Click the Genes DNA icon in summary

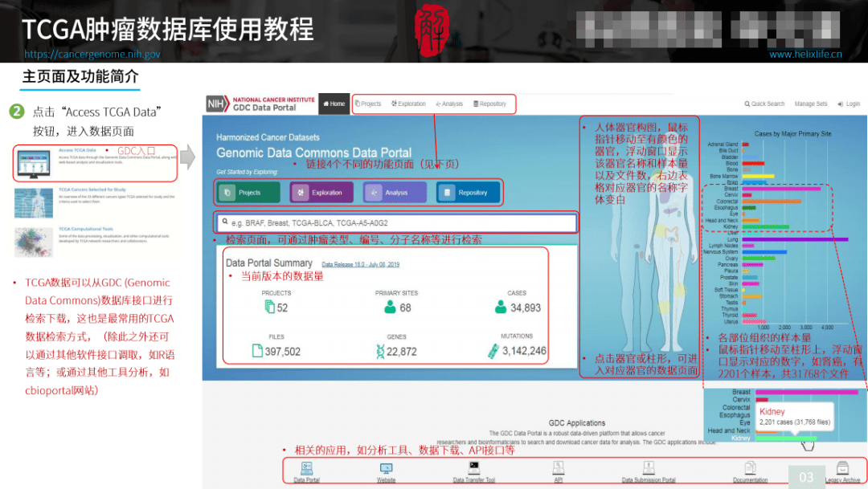[379, 351]
